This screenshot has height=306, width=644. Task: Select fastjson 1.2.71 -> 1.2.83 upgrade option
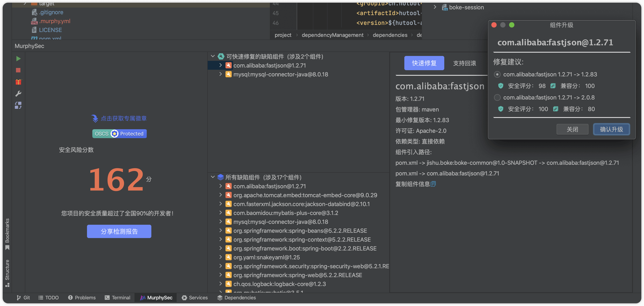point(497,74)
